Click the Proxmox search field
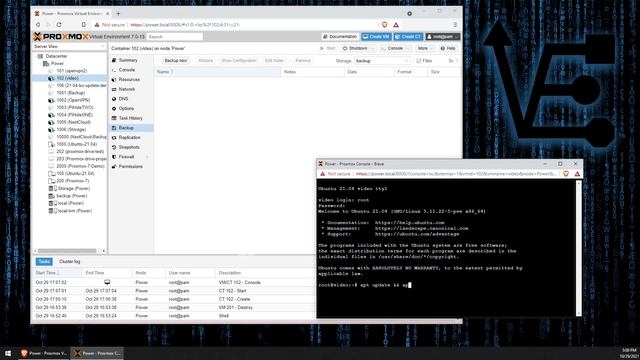The height and width of the screenshot is (360, 640). pos(175,37)
